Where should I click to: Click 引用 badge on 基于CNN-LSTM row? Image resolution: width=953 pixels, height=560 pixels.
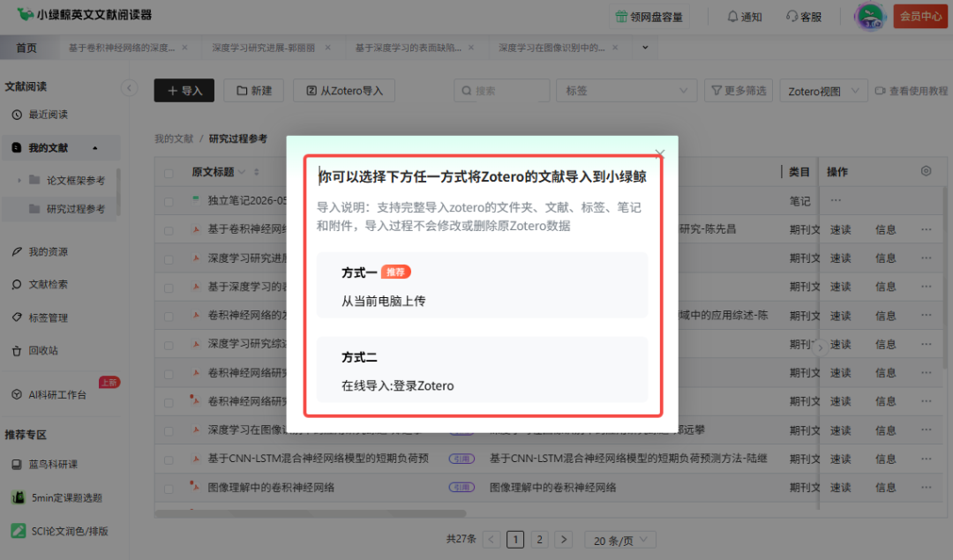click(461, 459)
